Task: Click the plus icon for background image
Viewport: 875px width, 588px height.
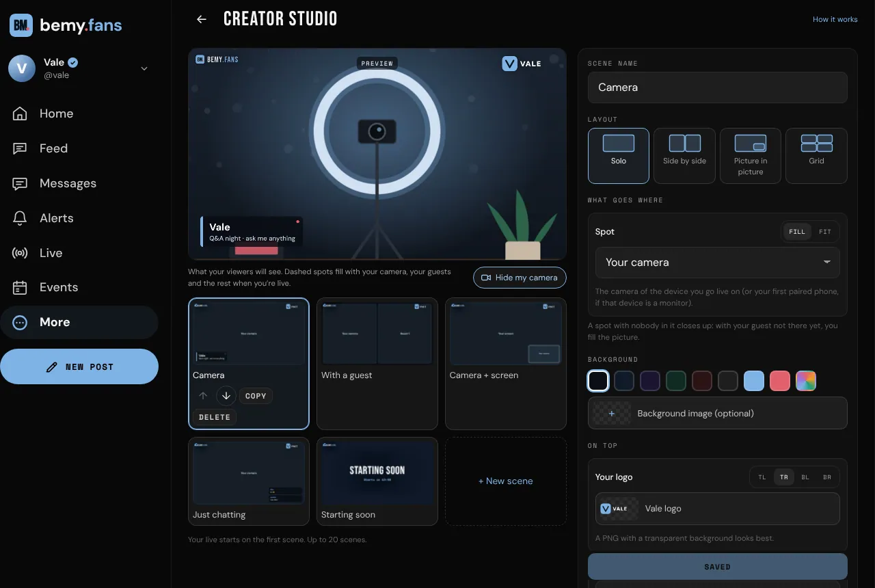Action: click(611, 414)
